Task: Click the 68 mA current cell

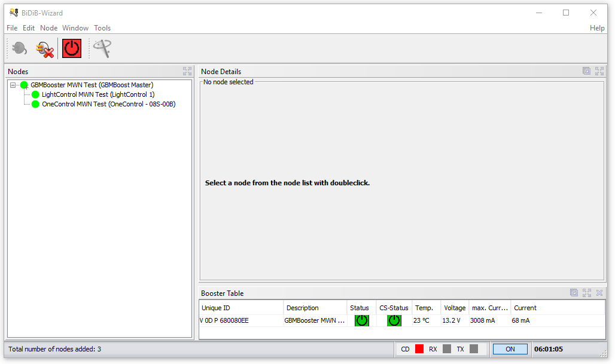Action: point(558,320)
